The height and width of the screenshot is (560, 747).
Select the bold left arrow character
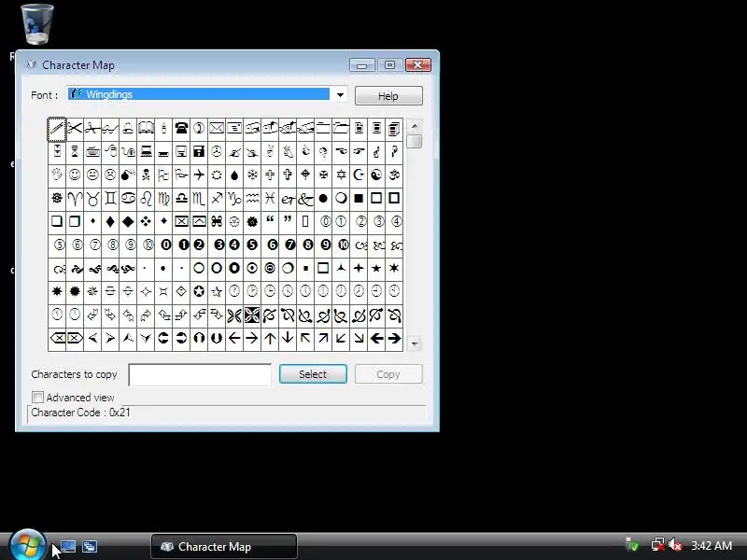point(376,339)
